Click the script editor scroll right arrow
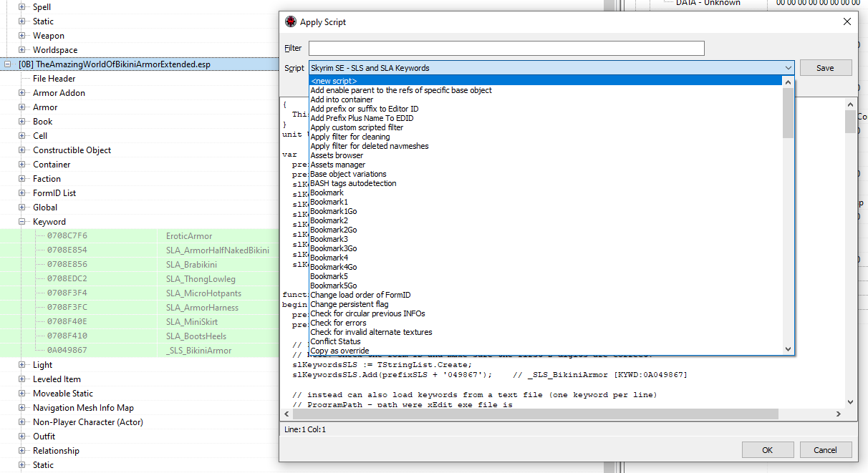This screenshot has height=473, width=868. [x=839, y=414]
